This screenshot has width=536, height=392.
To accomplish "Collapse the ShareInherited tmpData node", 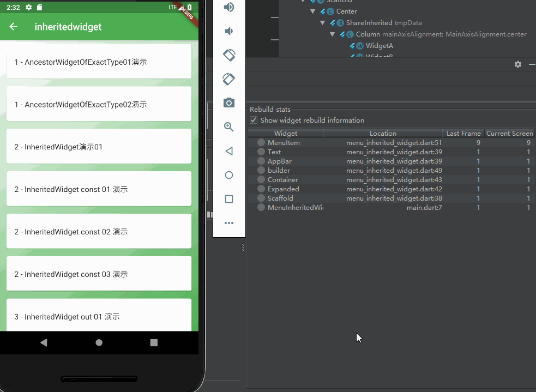I will point(322,23).
